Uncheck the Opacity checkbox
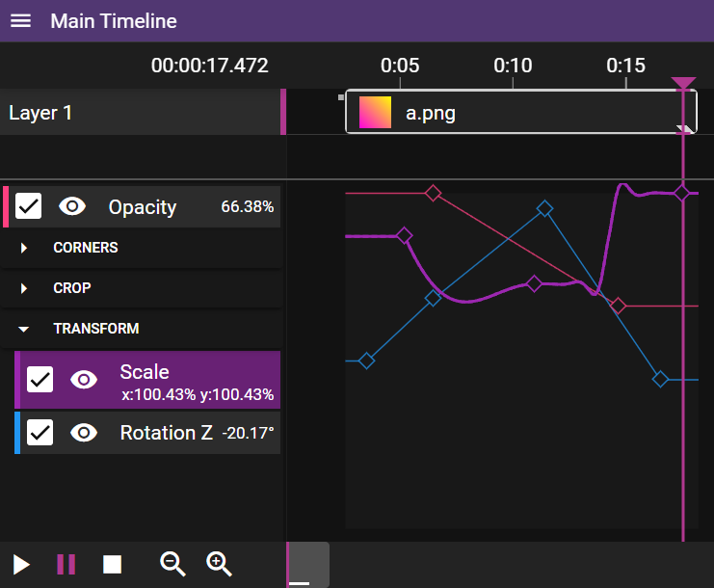The image size is (714, 588). tap(28, 206)
